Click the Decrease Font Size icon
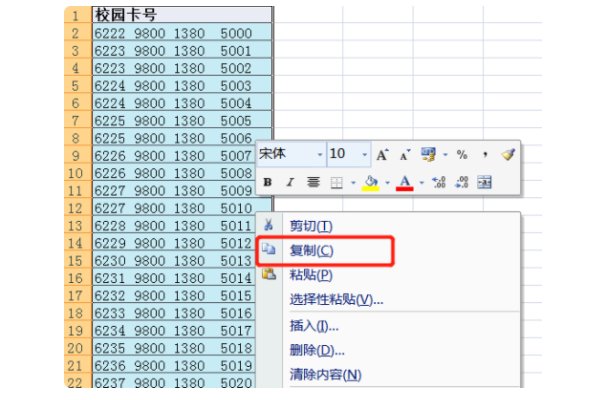600x400 pixels. [x=405, y=155]
